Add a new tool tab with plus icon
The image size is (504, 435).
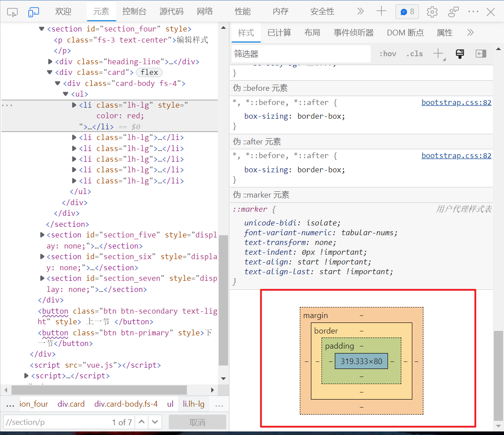click(381, 12)
